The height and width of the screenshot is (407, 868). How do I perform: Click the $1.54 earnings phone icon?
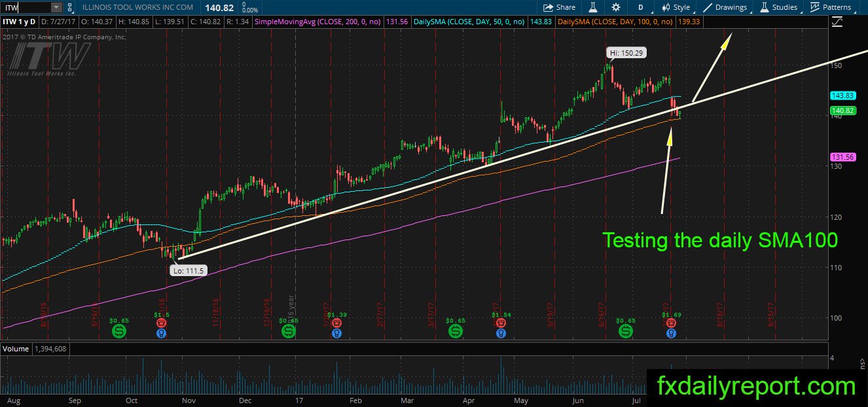pyautogui.click(x=501, y=322)
